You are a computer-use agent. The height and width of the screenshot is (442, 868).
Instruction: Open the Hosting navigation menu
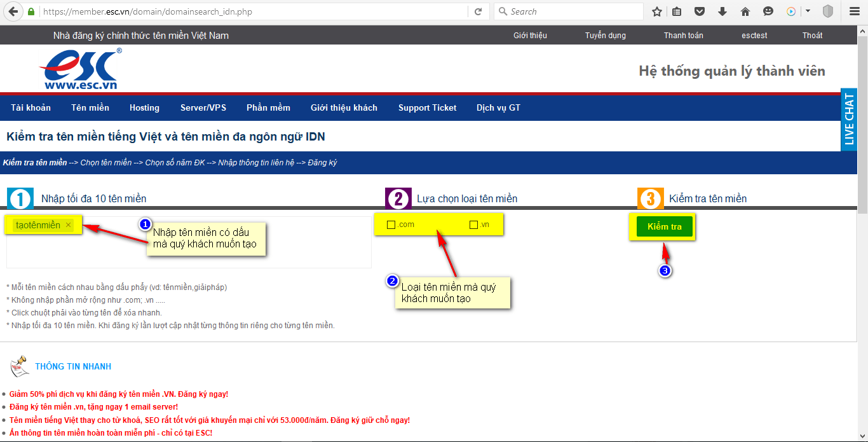pyautogui.click(x=144, y=107)
